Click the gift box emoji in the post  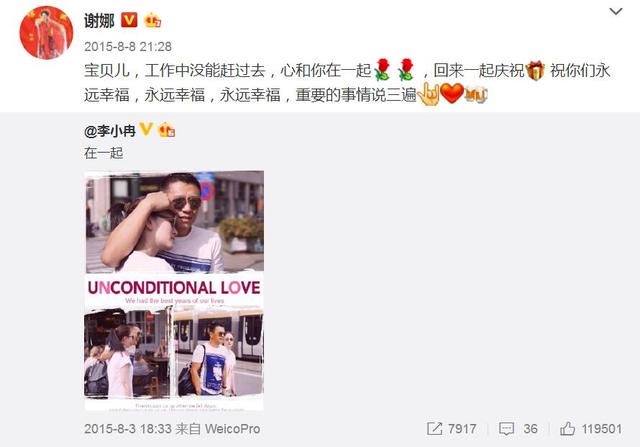coord(535,71)
